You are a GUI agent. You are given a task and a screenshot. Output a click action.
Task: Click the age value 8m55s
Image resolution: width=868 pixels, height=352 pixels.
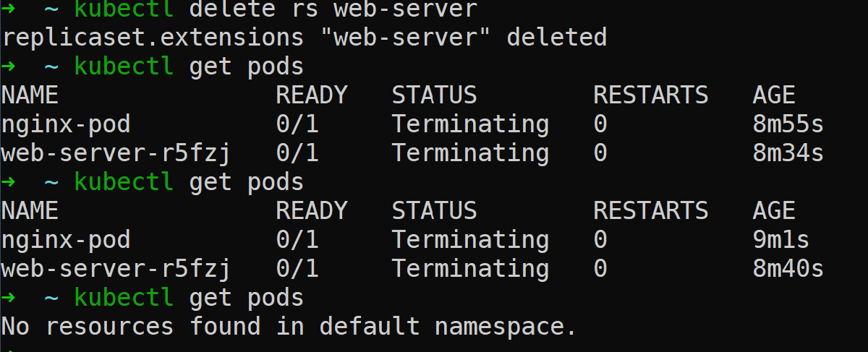(x=788, y=124)
